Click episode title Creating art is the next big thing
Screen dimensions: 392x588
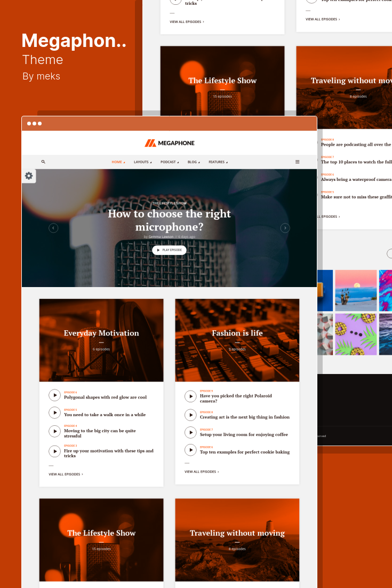[x=245, y=417]
